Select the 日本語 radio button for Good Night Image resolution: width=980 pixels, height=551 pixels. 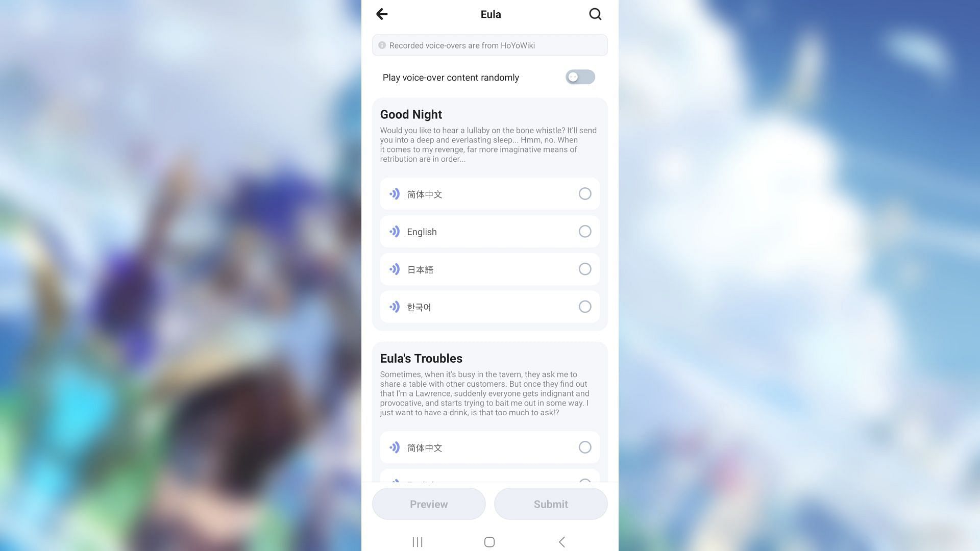585,268
